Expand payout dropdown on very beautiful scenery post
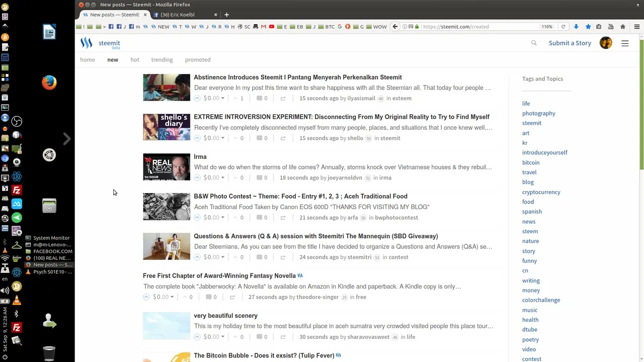The image size is (644, 362). coord(222,337)
